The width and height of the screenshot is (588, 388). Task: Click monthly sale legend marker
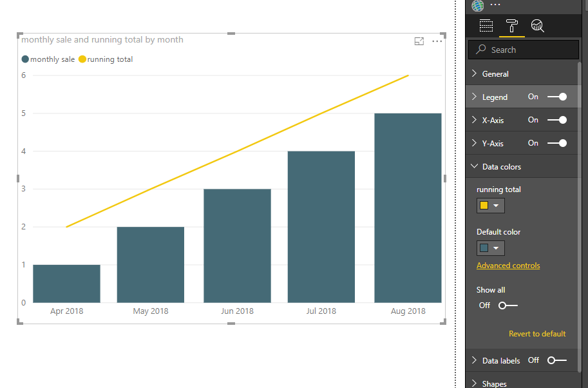[x=25, y=59]
